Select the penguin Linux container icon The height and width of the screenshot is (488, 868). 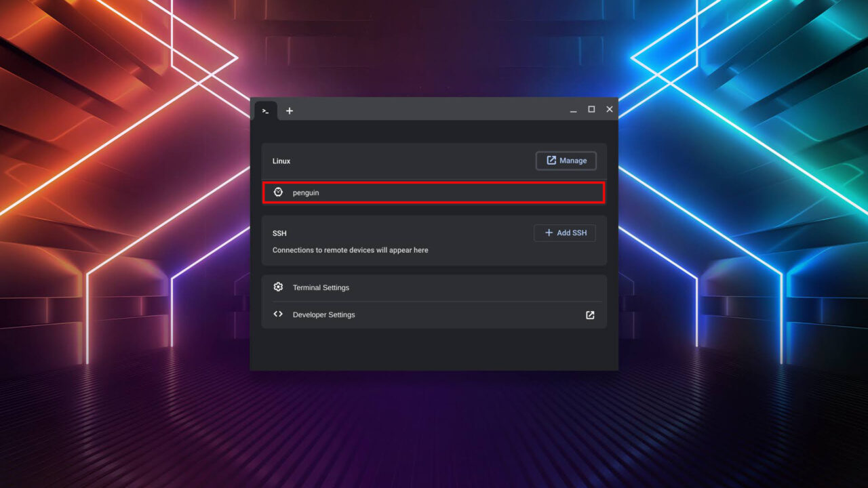click(278, 192)
